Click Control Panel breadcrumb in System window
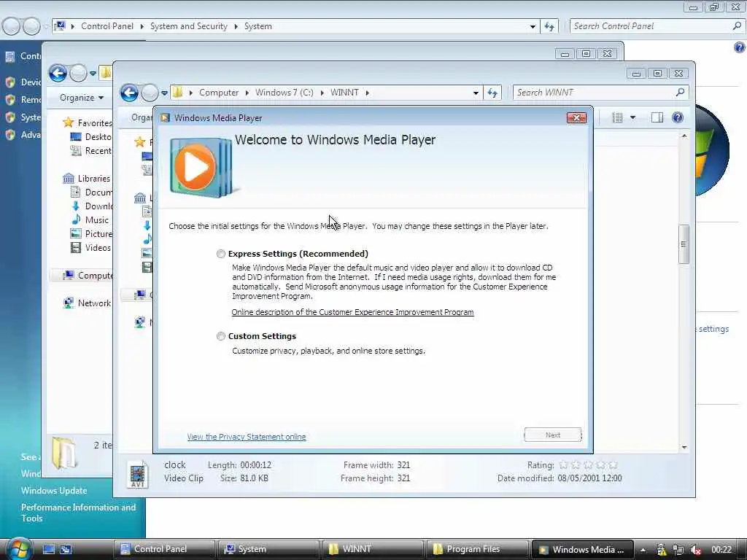The height and width of the screenshot is (560, 747). (x=107, y=26)
